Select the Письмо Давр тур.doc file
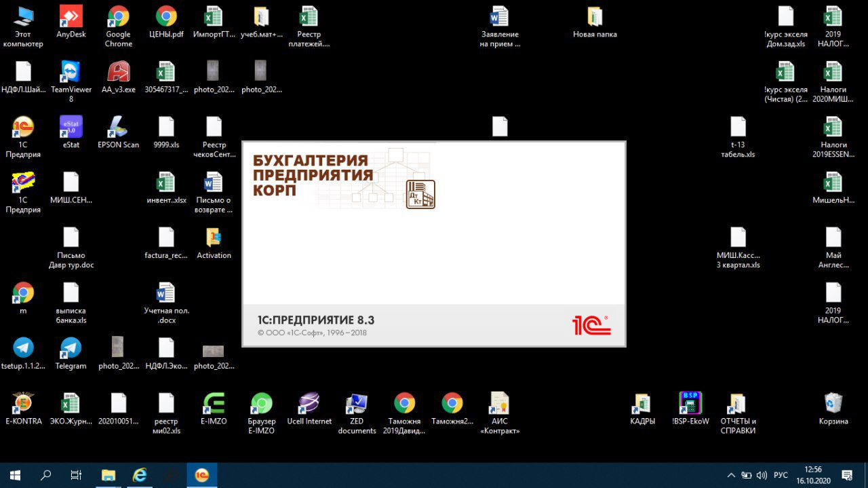This screenshot has height=488, width=868. [x=71, y=248]
